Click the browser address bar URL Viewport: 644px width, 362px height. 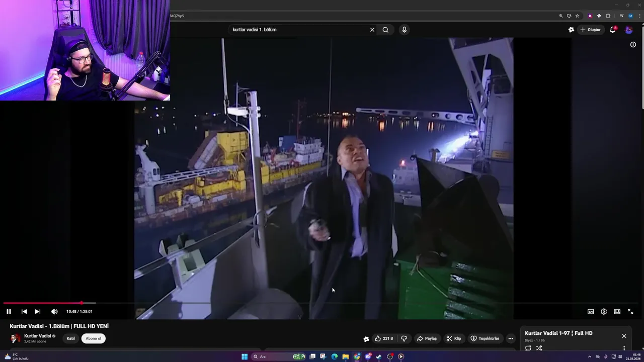point(177,16)
